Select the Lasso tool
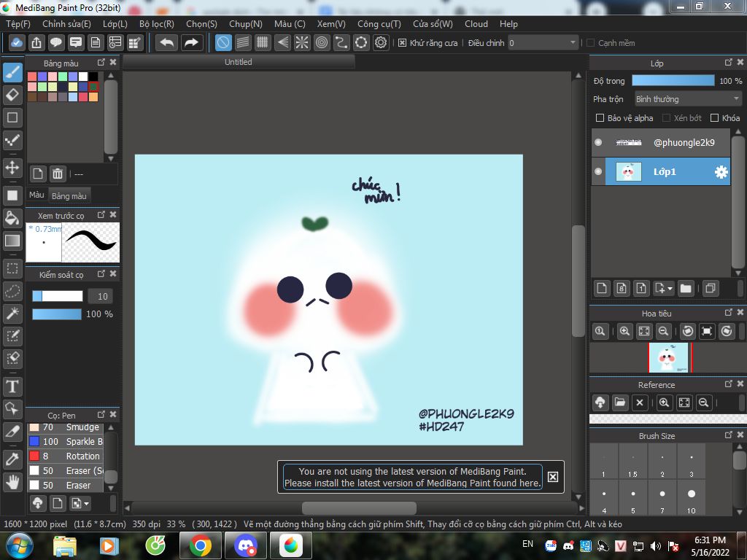 click(x=12, y=291)
